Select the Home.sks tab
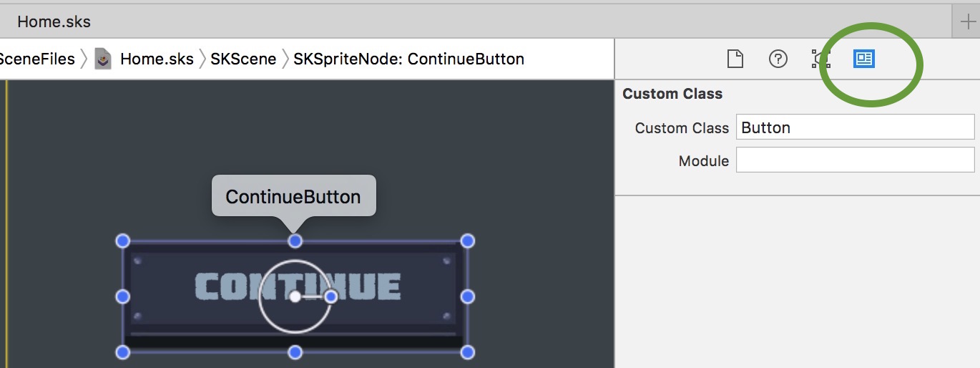The width and height of the screenshot is (980, 368). point(54,21)
